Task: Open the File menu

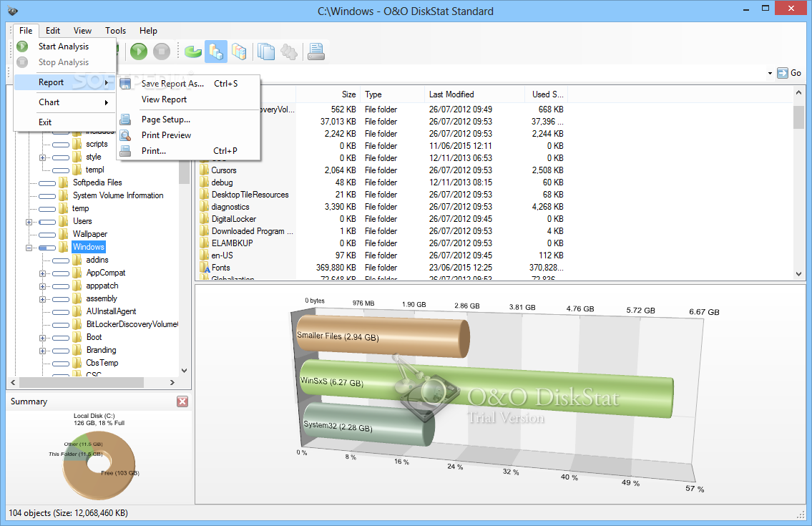Action: (x=26, y=31)
